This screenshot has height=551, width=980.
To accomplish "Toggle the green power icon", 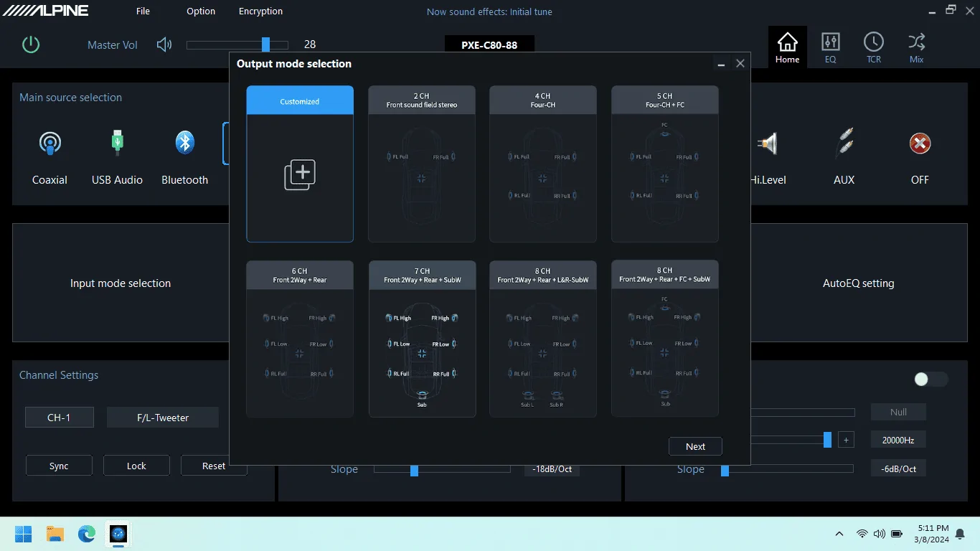I will [31, 44].
